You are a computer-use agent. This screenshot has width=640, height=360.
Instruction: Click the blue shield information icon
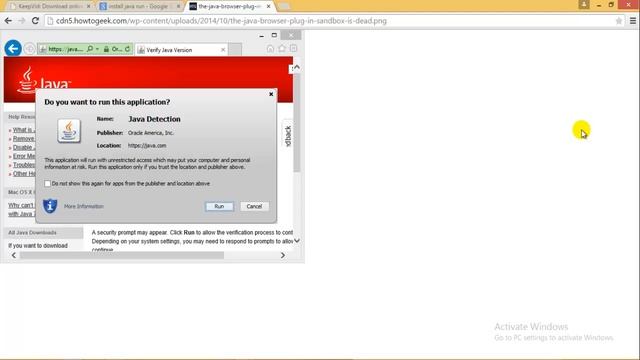point(50,206)
